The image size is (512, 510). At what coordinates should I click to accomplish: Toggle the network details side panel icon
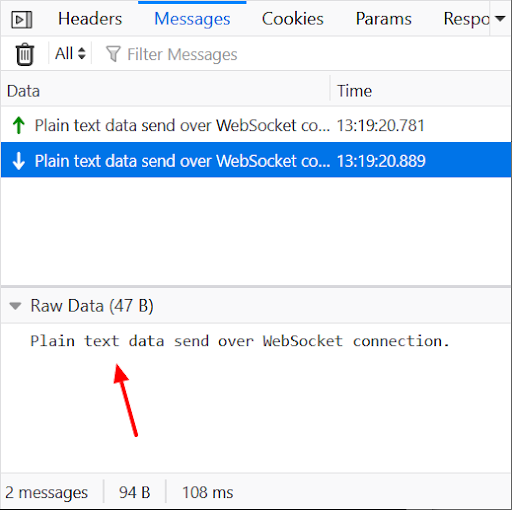pyautogui.click(x=22, y=20)
